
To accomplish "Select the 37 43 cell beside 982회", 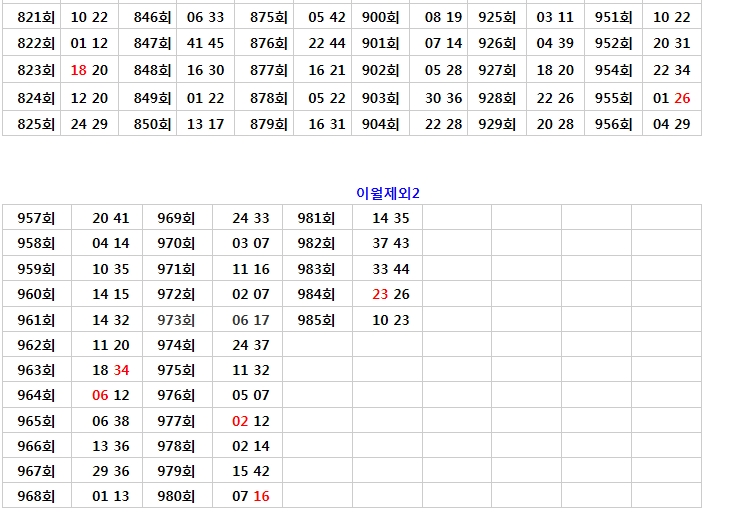I will 391,243.
